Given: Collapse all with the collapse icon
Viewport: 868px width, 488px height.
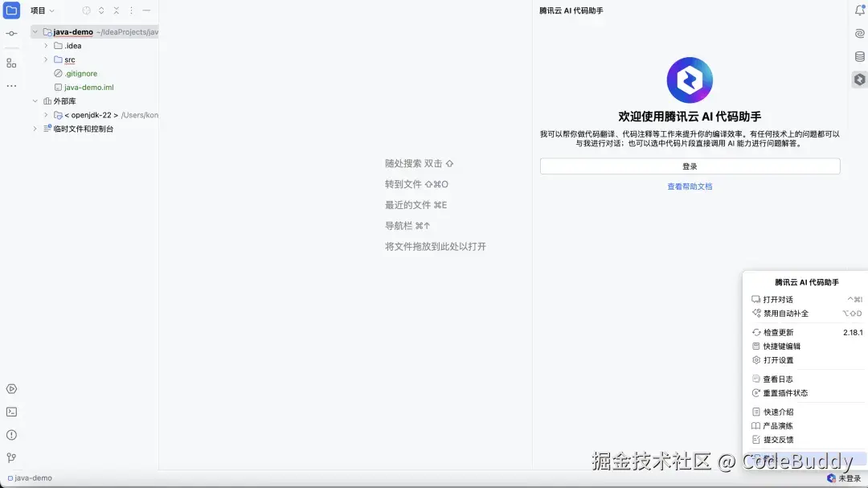Looking at the screenshot, I should click(115, 10).
